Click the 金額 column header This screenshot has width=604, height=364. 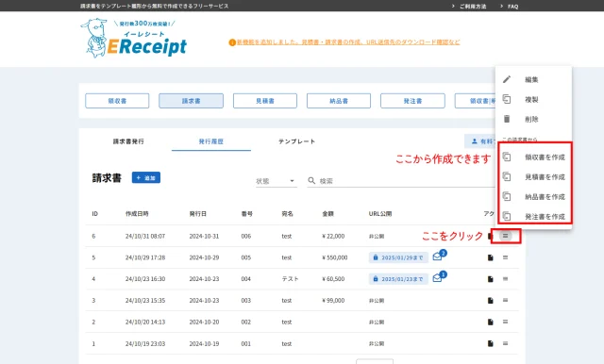[328, 213]
